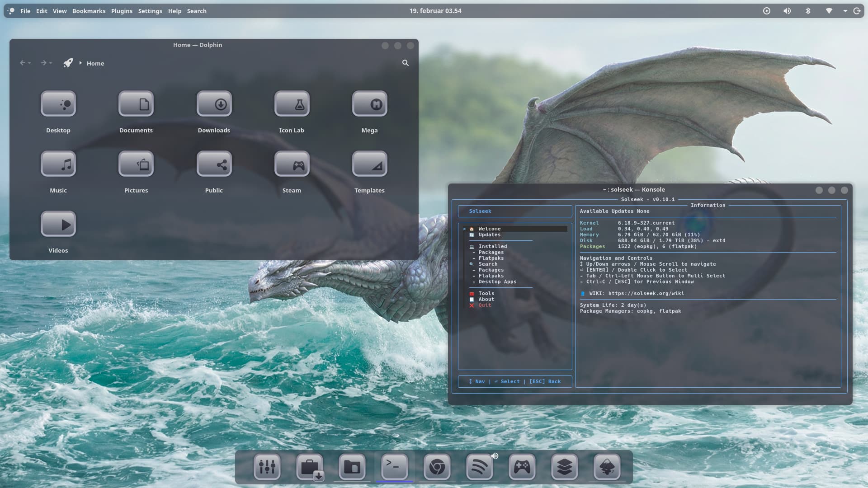
Task: Expand the system tray arrow in top panel
Action: coord(845,11)
